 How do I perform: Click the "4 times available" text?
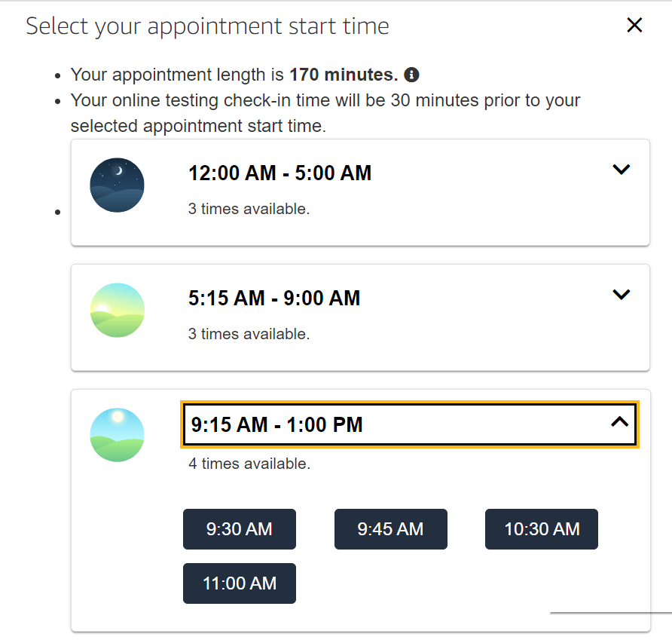pos(249,464)
